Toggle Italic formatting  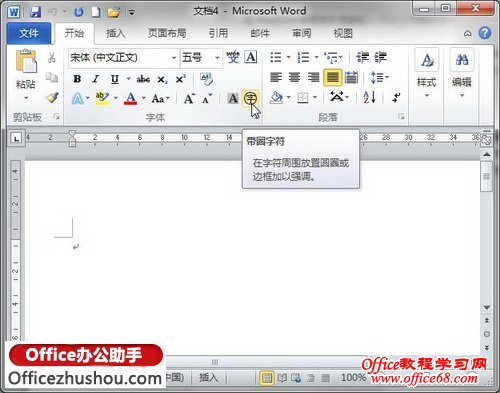point(96,79)
